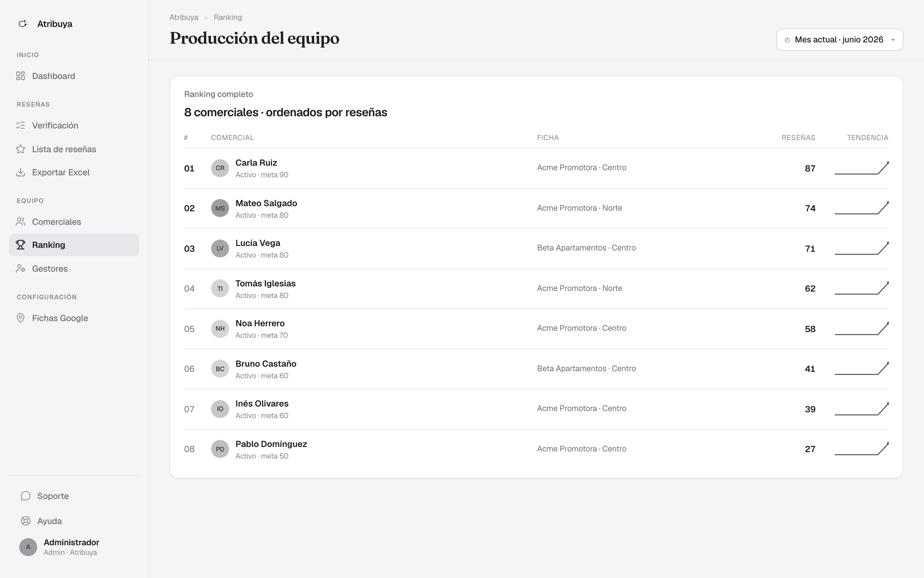924x578 pixels.
Task: Click the Administrador avatar circle
Action: pyautogui.click(x=28, y=547)
